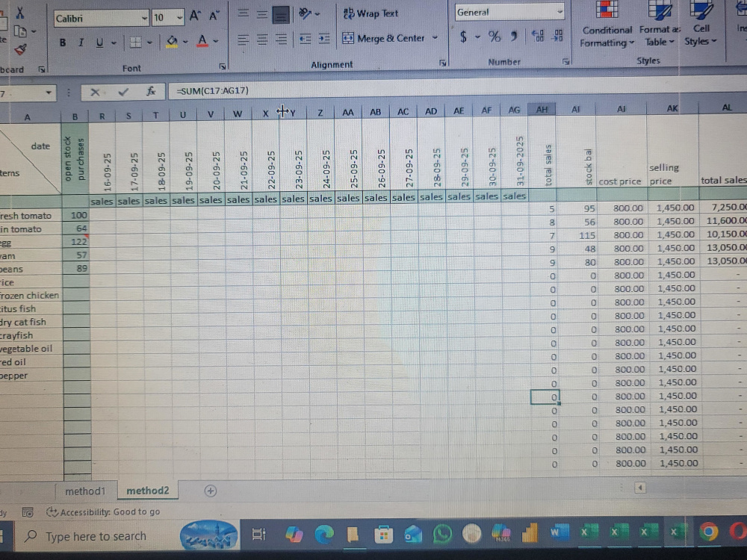Apply Comma Style format

pos(515,36)
